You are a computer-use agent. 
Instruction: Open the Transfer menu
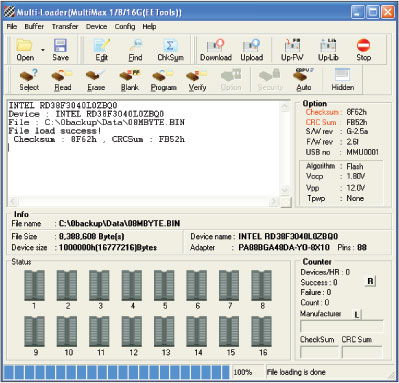(65, 26)
